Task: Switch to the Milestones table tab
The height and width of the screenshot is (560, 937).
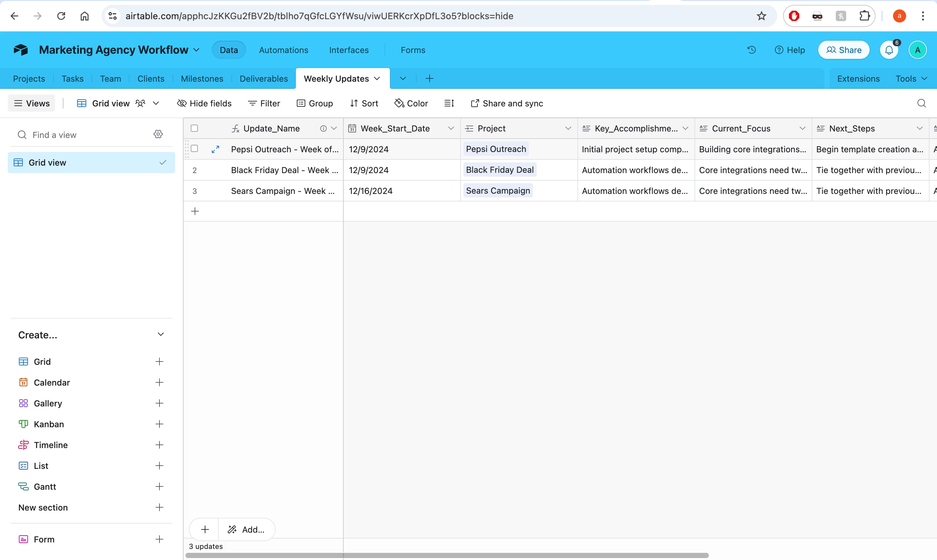Action: 202,78
